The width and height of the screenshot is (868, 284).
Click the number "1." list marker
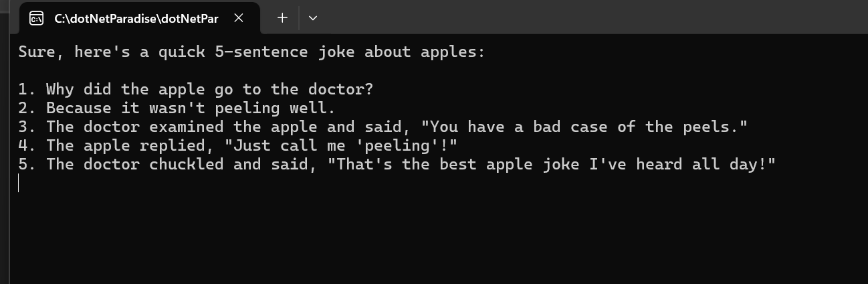(x=27, y=89)
